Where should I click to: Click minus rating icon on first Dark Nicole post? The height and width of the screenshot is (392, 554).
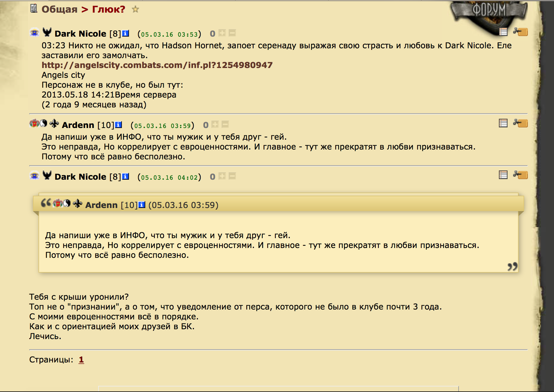point(232,33)
